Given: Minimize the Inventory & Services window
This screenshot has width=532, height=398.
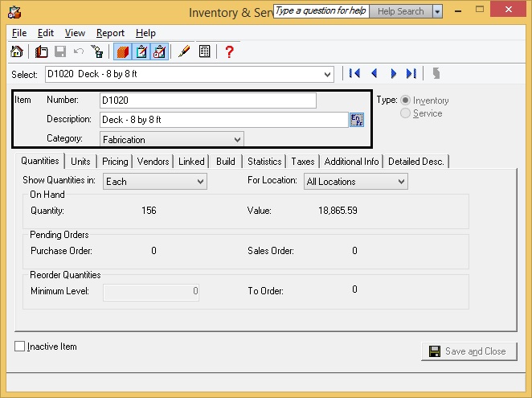Looking at the screenshot, I should point(458,11).
